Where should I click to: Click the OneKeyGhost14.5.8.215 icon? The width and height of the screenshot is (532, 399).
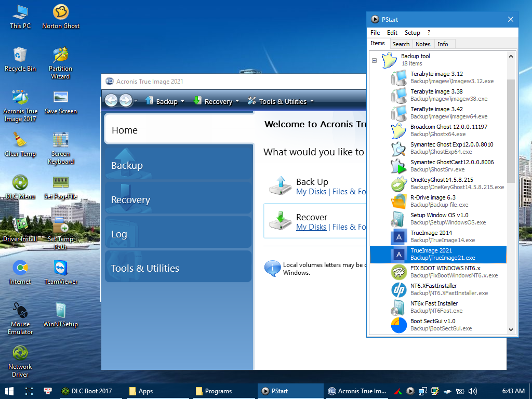tap(398, 183)
